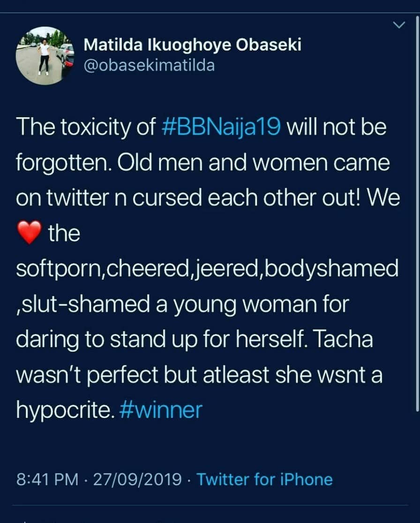Tap the Twitter for iPhone source link

(265, 479)
